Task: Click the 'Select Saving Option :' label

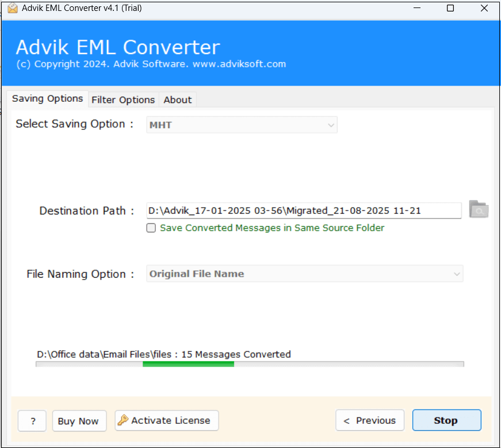Action: click(74, 124)
